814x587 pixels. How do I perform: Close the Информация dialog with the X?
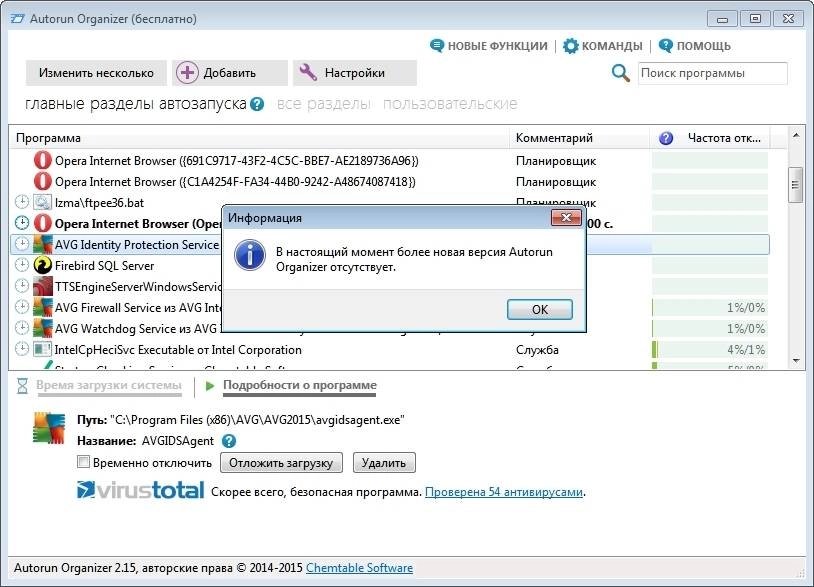tap(566, 217)
